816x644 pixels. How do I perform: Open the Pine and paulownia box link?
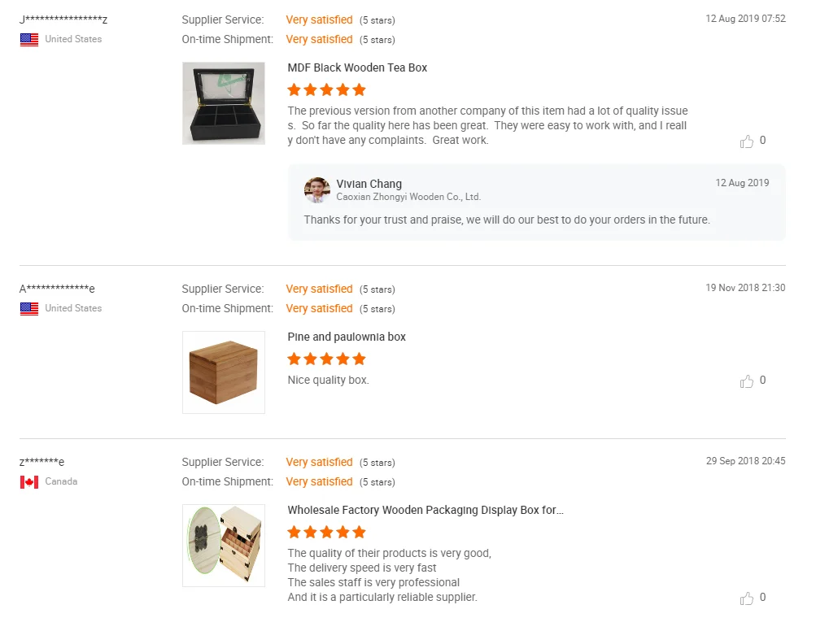coord(347,337)
